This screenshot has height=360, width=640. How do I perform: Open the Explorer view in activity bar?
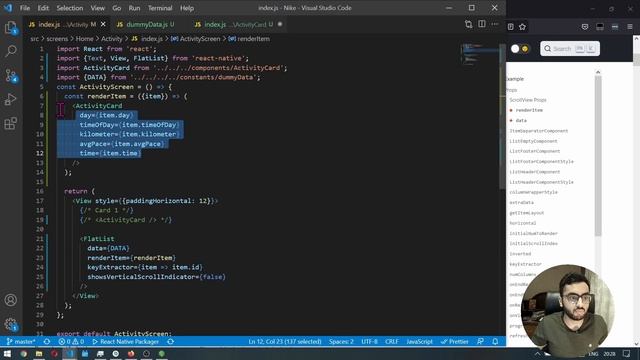pos(11,28)
